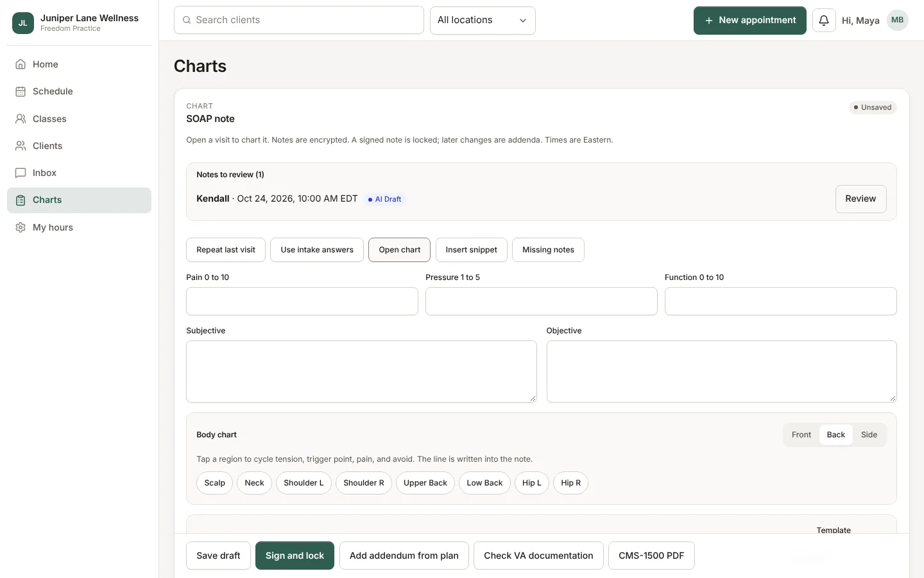Viewport: 924px width, 578px height.
Task: Click Check VA documentation
Action: point(539,556)
